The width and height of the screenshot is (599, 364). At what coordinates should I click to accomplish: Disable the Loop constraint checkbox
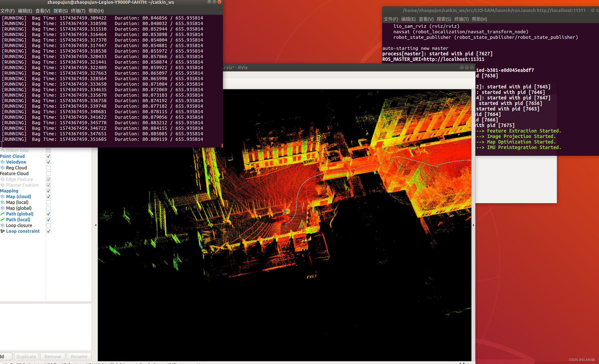(x=49, y=231)
